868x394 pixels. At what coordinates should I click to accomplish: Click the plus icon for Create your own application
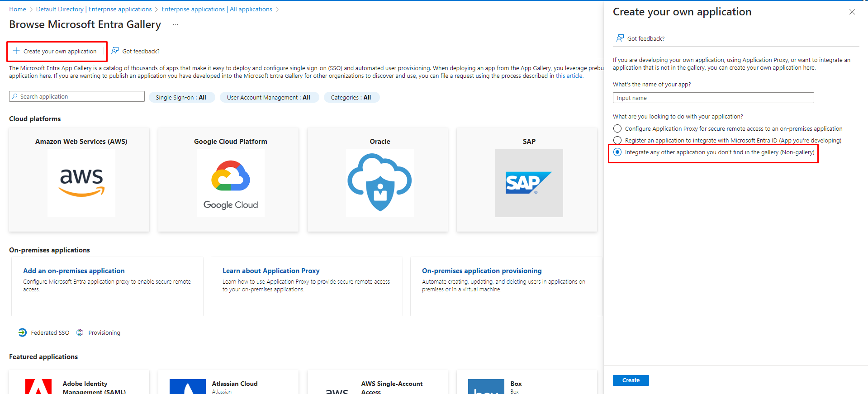[16, 51]
